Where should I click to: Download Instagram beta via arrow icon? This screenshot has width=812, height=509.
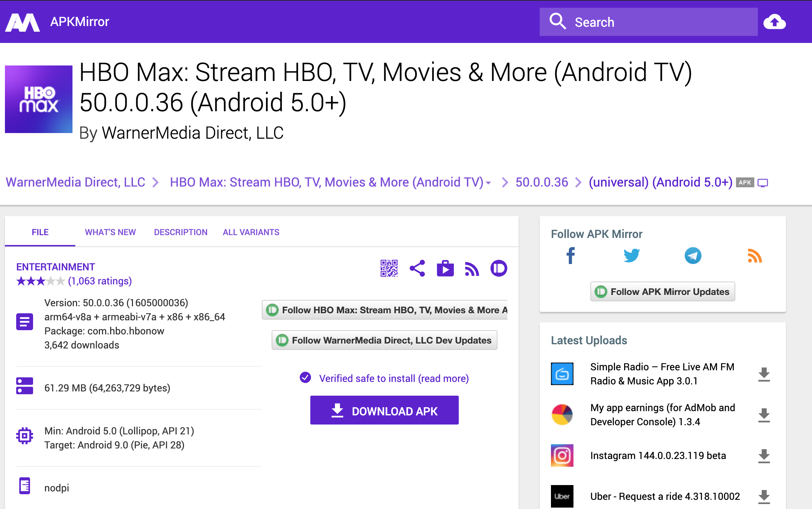click(764, 456)
